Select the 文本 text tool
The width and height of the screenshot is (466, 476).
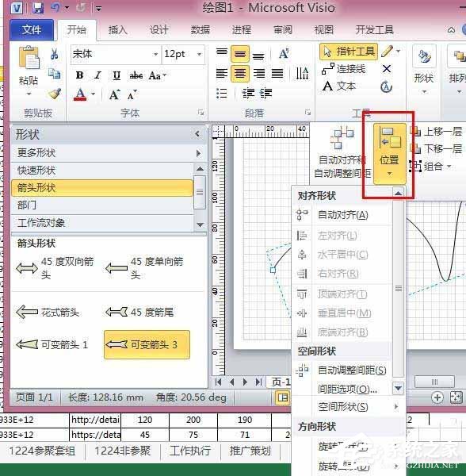pyautogui.click(x=339, y=86)
